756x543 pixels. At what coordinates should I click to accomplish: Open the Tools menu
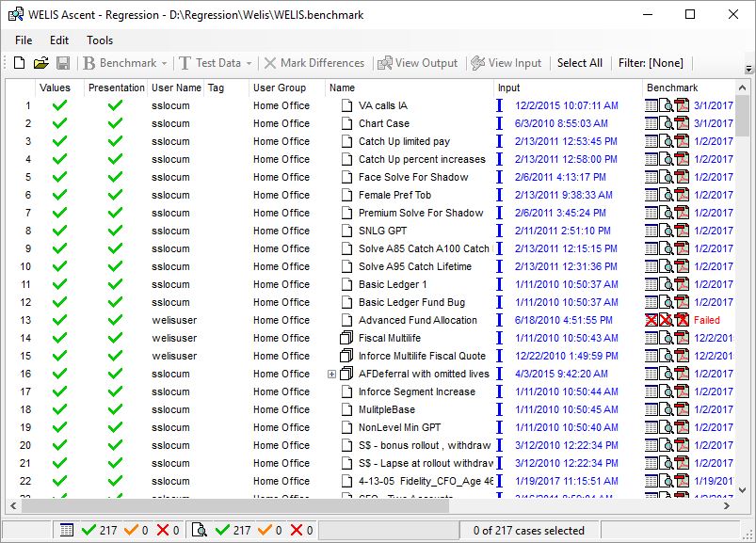100,40
